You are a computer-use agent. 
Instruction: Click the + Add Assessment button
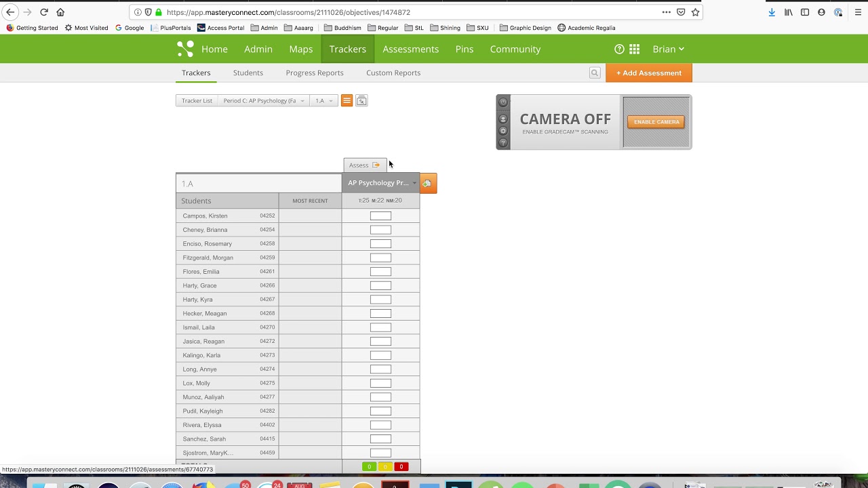coord(649,73)
